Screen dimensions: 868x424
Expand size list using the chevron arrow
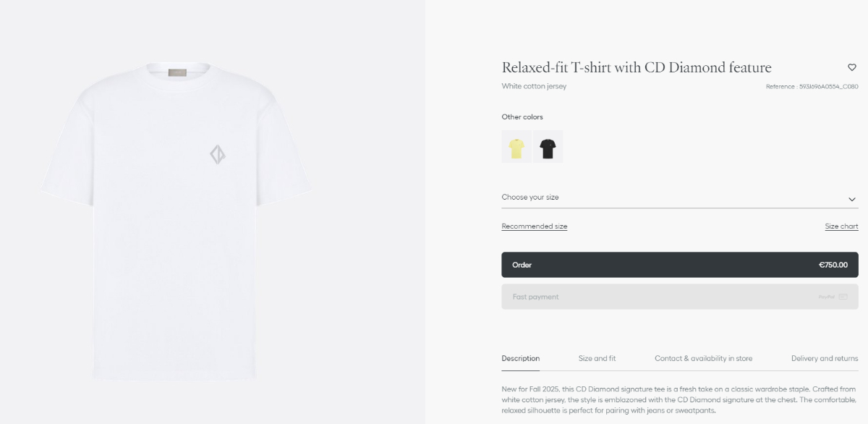(852, 199)
